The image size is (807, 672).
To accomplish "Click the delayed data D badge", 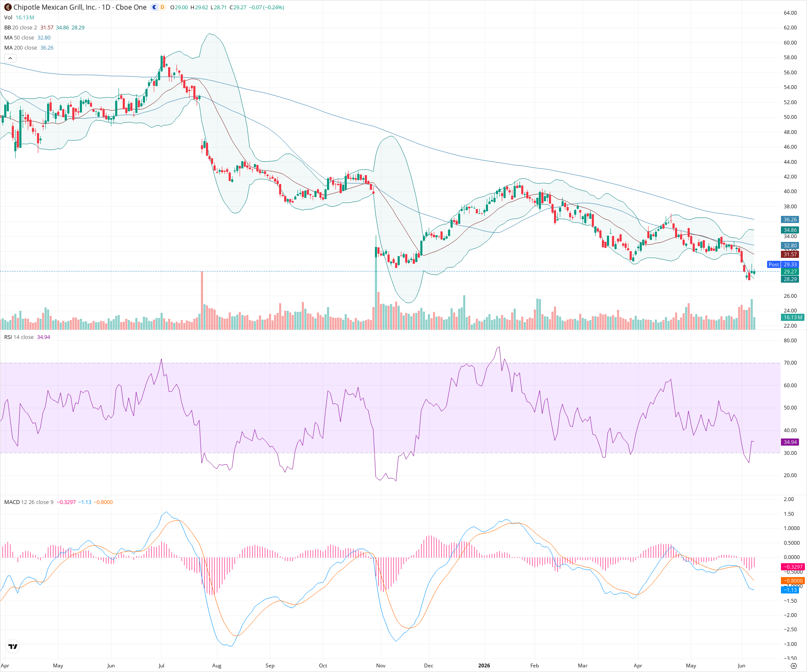I will (162, 7).
